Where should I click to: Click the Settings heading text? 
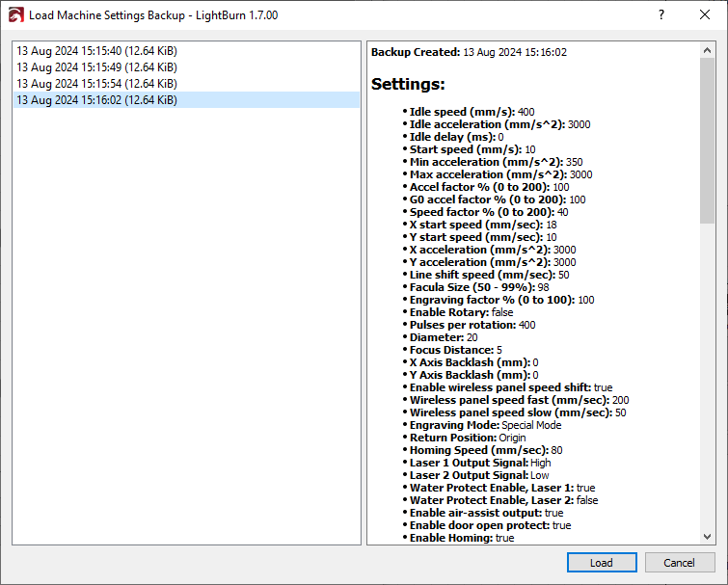point(408,85)
